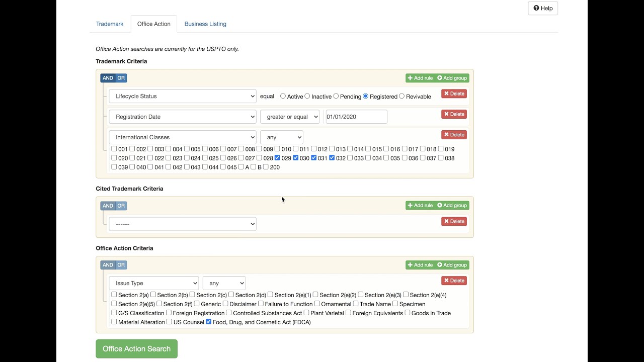The width and height of the screenshot is (644, 362).
Task: Delete the Issue Type rule
Action: click(454, 281)
